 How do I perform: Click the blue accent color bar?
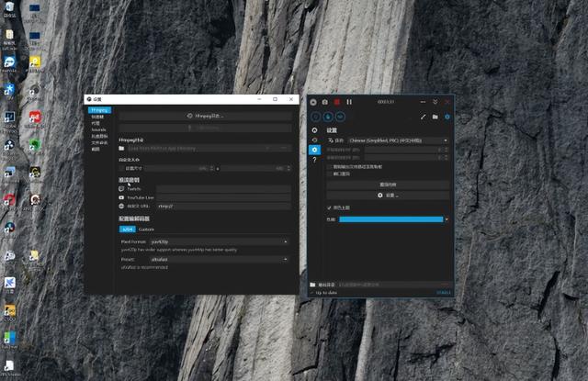[x=390, y=219]
